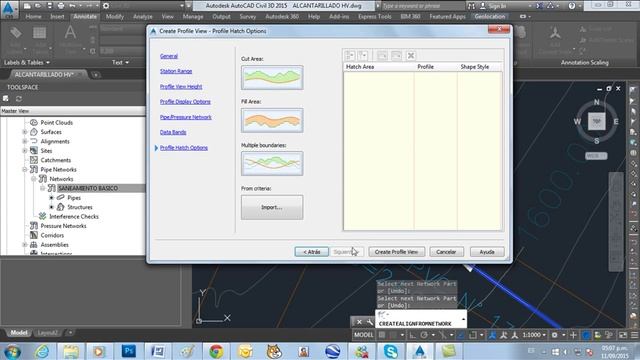Open the Analyze ribbon tab
This screenshot has height=360, width=640.
(x=143, y=17)
